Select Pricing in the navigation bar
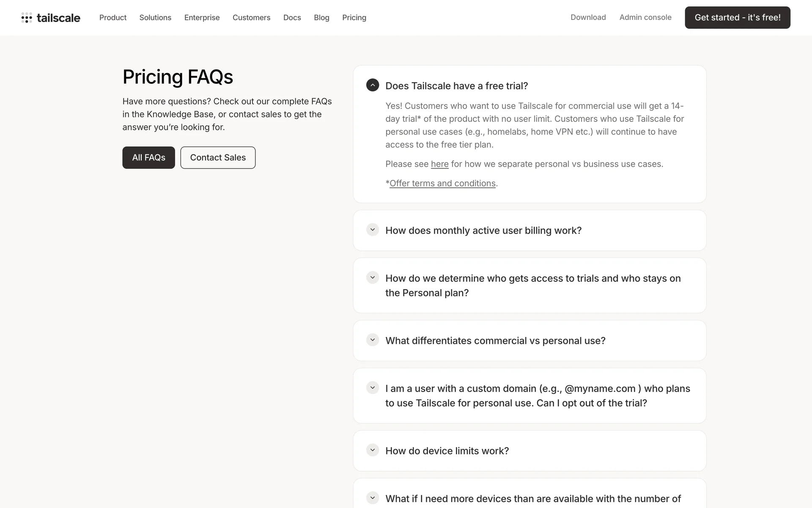Image resolution: width=812 pixels, height=508 pixels. pyautogui.click(x=354, y=18)
